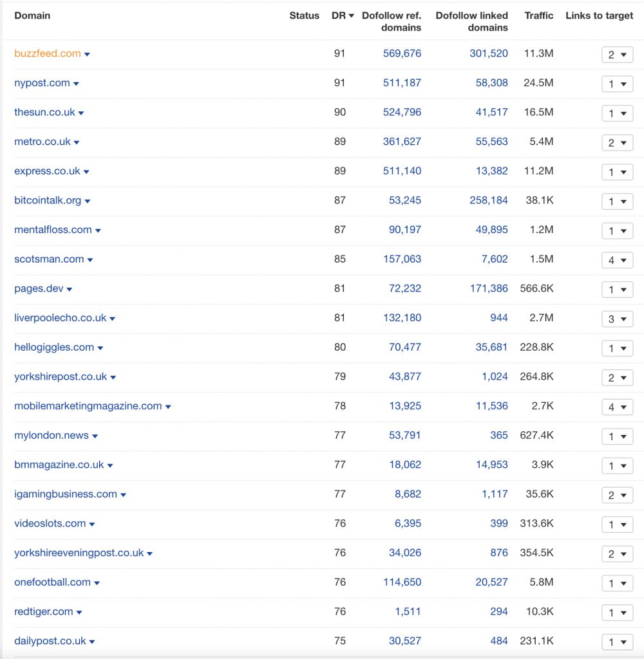Select the 627.4K traffic value for mylondon.news
The height and width of the screenshot is (659, 644).
[536, 436]
